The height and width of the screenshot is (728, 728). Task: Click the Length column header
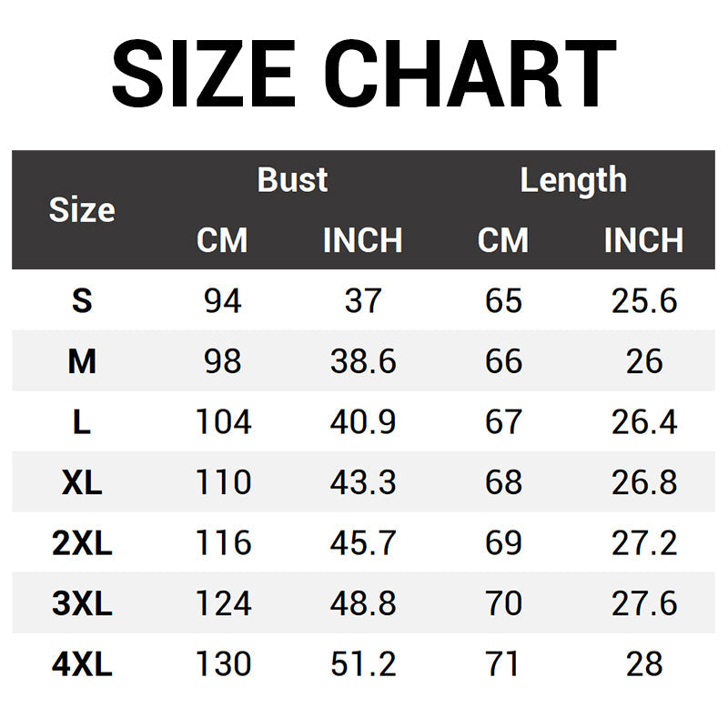(573, 180)
